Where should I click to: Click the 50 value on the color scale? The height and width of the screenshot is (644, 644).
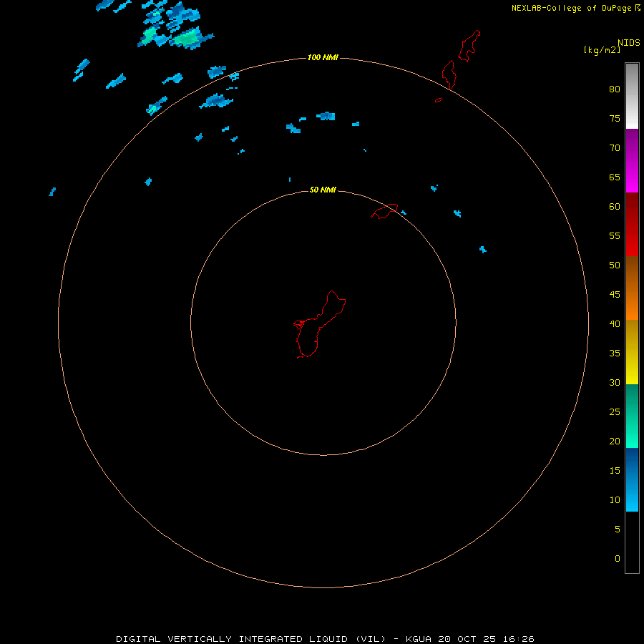(615, 265)
